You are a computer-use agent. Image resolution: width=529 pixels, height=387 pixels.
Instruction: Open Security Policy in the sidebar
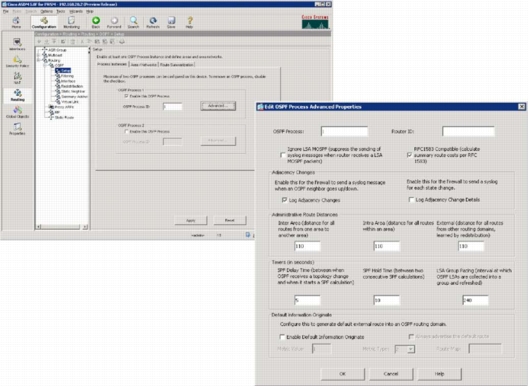(x=18, y=61)
